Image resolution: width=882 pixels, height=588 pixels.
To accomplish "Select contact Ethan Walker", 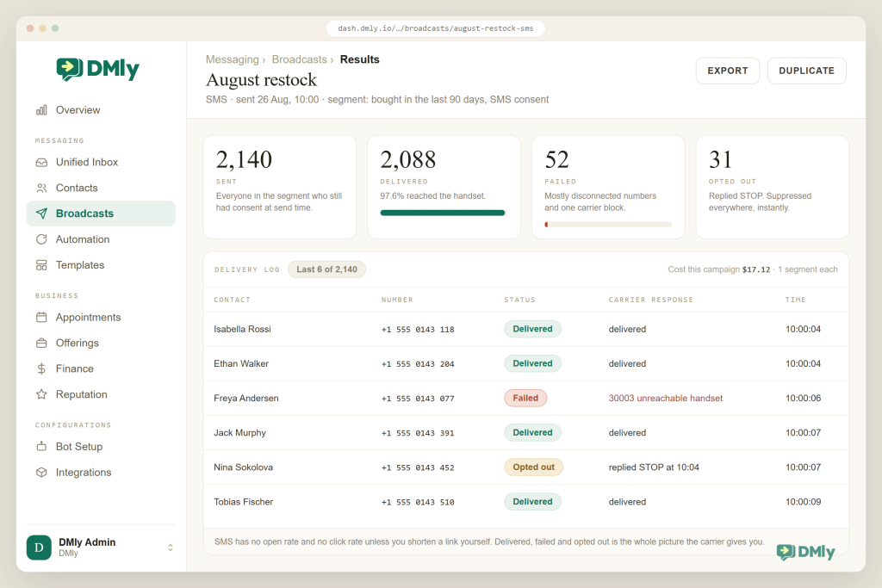I will (x=241, y=363).
